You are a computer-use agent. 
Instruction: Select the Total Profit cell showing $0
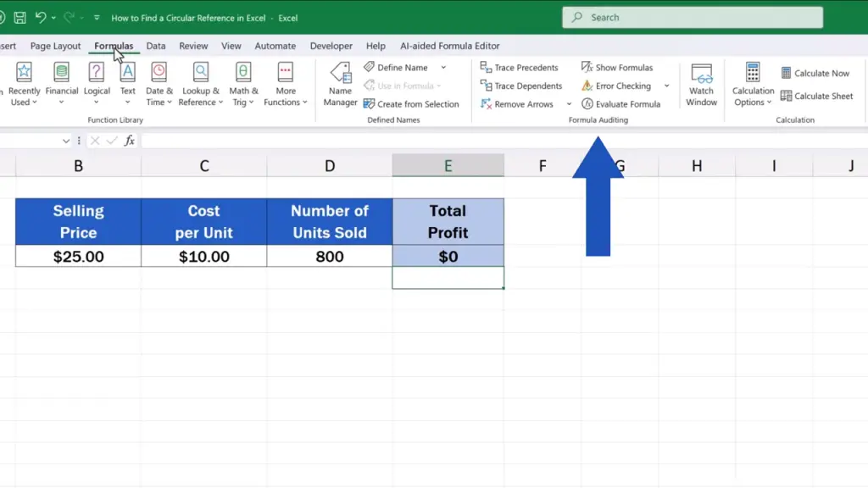448,256
